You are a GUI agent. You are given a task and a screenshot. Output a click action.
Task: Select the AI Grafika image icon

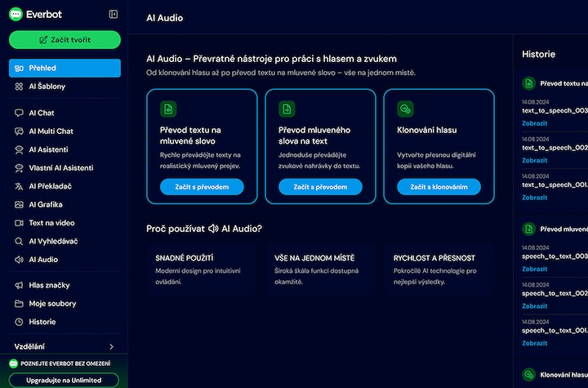(19, 204)
